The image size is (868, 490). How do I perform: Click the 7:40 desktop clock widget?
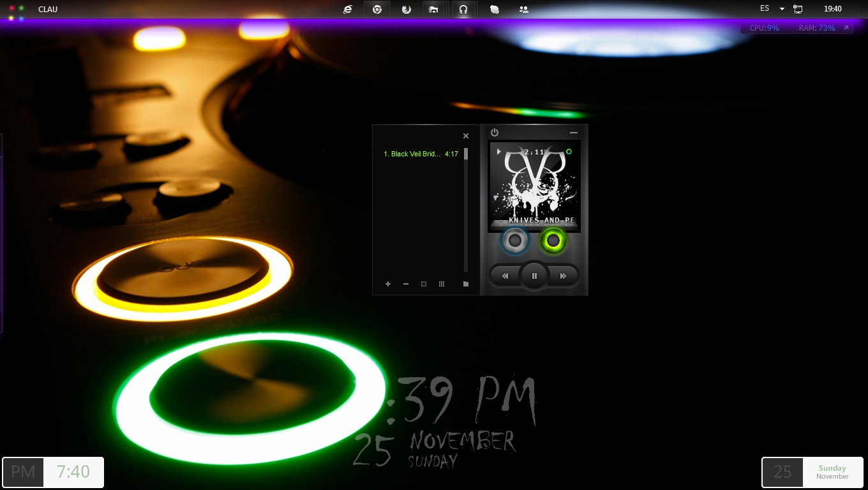73,472
